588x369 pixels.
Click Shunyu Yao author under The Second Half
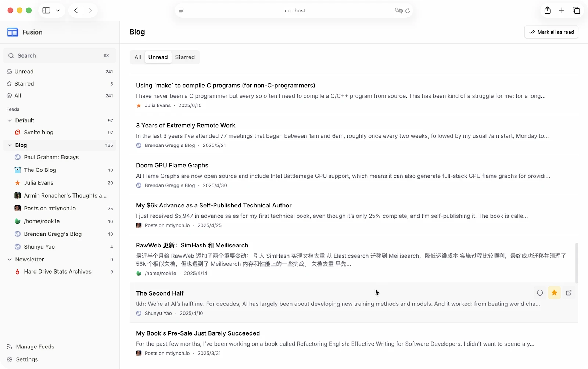[158, 314]
